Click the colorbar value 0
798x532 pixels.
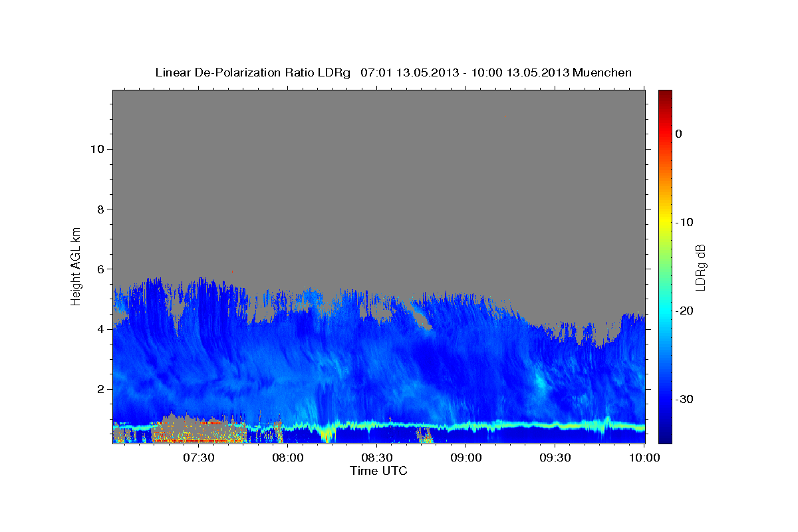(x=679, y=134)
